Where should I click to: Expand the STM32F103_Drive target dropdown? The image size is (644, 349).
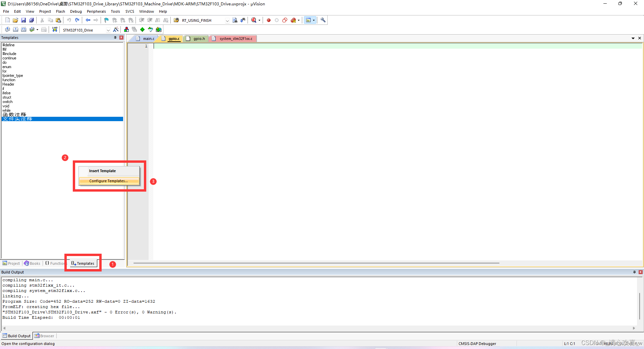(108, 30)
